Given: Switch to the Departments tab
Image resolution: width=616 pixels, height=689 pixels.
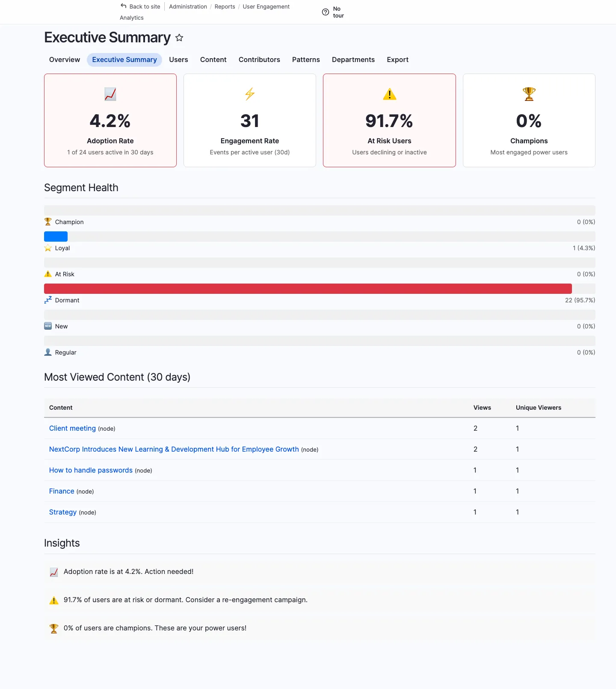Looking at the screenshot, I should (353, 60).
